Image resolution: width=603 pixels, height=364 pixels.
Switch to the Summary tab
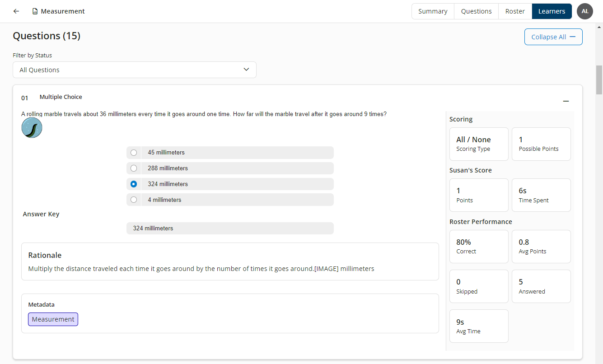point(433,11)
